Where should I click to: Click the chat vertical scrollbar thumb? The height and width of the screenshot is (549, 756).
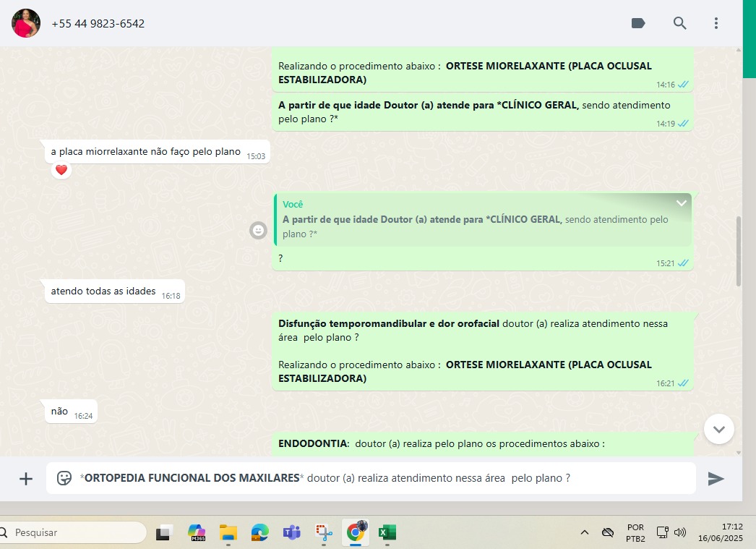click(x=738, y=251)
